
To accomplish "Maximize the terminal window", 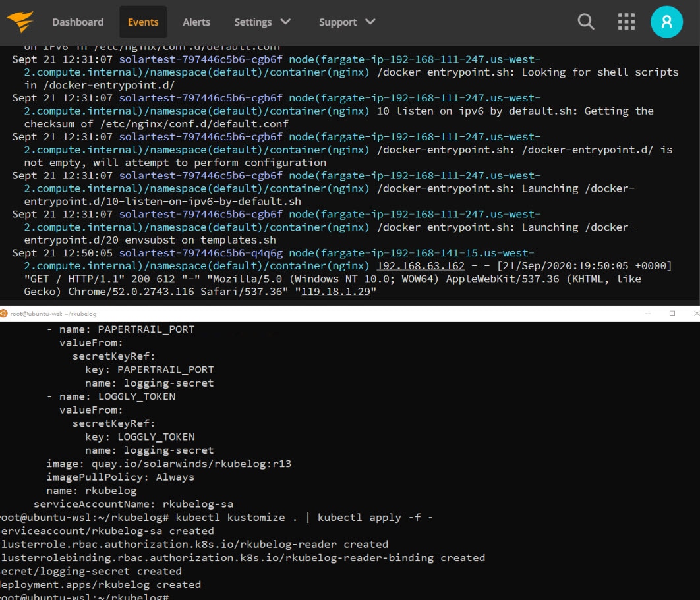I will click(x=672, y=314).
